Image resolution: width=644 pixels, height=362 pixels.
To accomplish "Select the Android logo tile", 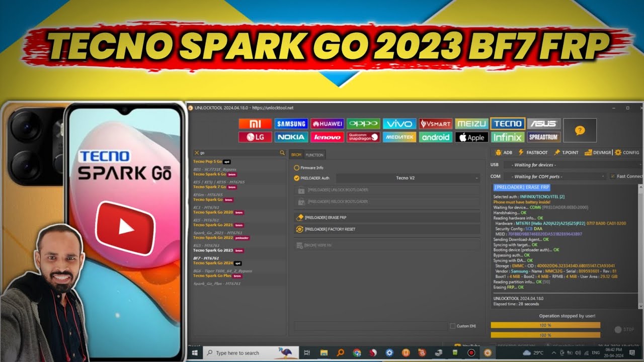I will (435, 137).
